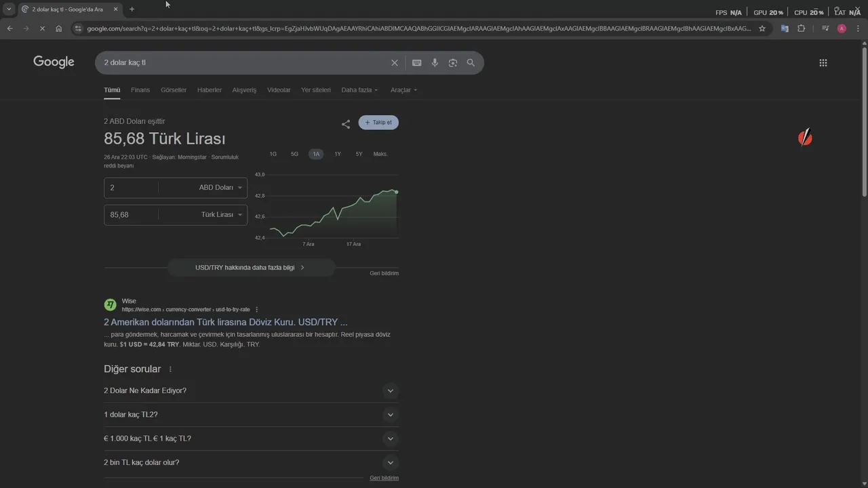Click the dollar amount field showing 2
Screen dimensions: 868x488
point(131,188)
